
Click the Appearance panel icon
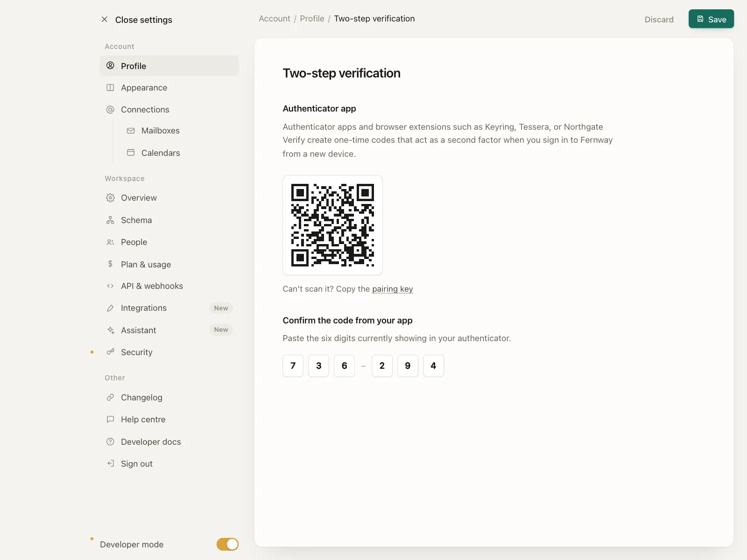pos(110,88)
